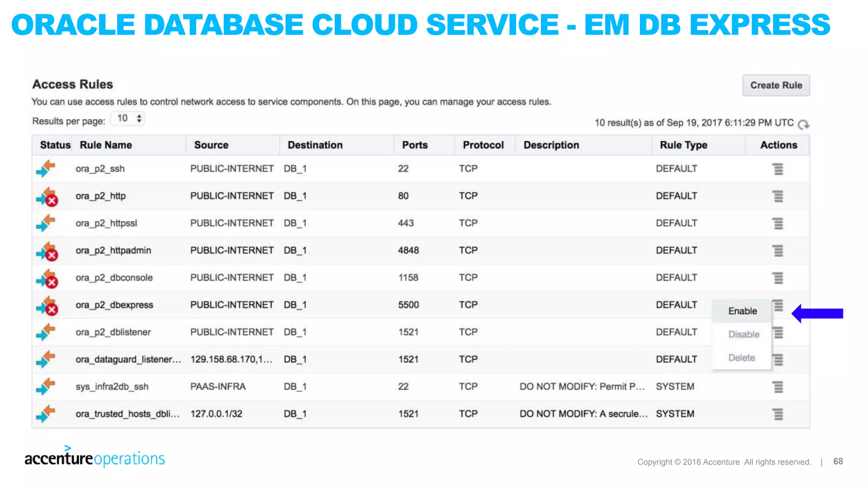Viewport: 868px width, 488px height.
Task: Click DEFAULT rule type for ora_p2_ssh
Action: coord(676,169)
